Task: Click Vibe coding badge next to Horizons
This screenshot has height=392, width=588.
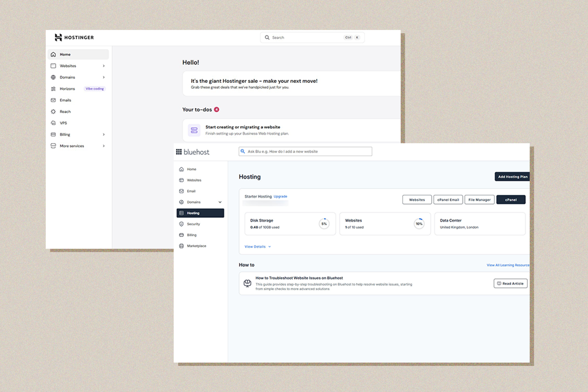Action: click(95, 89)
